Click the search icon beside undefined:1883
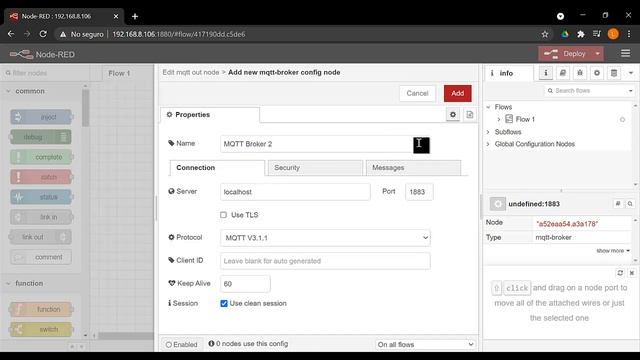Image resolution: width=640 pixels, height=360 pixels. coord(630,204)
